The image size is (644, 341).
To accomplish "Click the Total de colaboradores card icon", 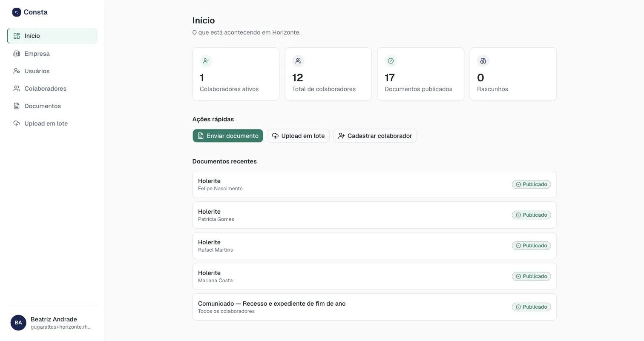I will click(298, 61).
